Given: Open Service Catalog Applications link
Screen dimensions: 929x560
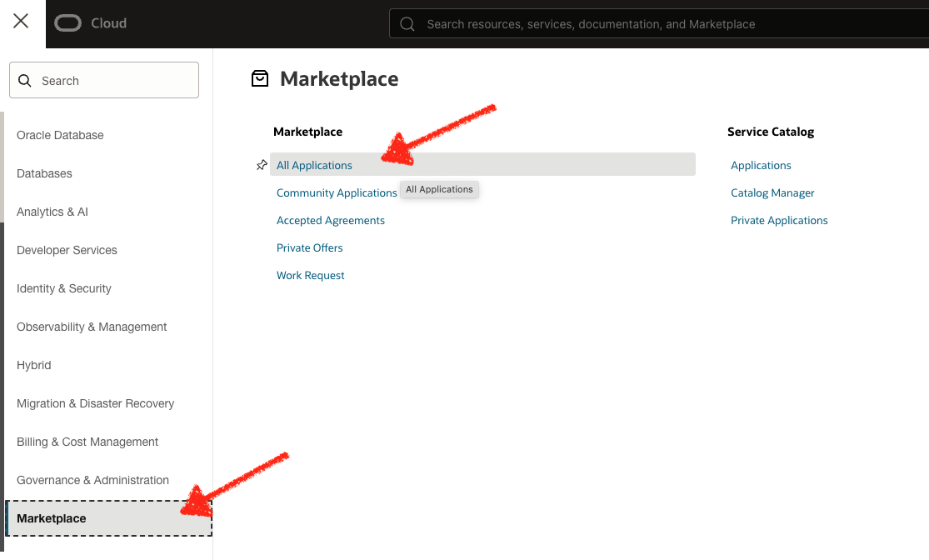Looking at the screenshot, I should pyautogui.click(x=761, y=165).
